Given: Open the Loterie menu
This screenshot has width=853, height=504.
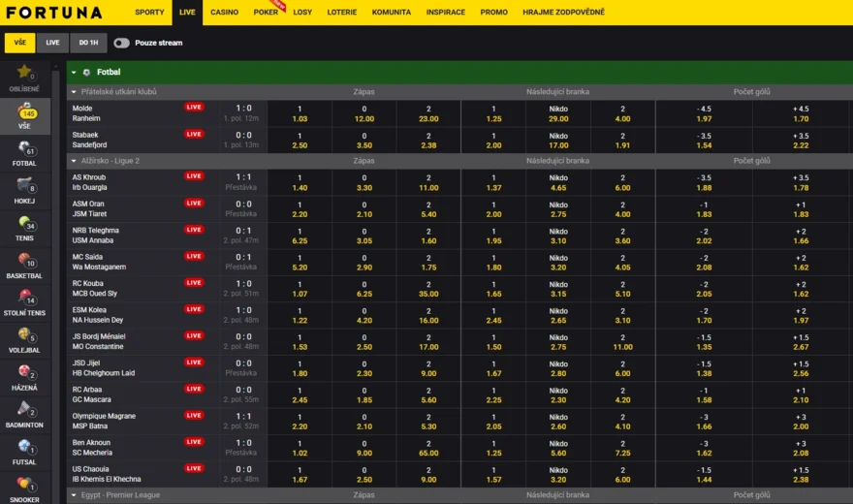Looking at the screenshot, I should [x=341, y=12].
